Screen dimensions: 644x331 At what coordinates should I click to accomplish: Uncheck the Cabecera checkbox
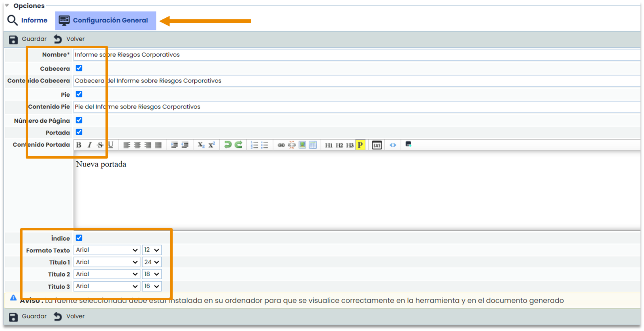79,68
